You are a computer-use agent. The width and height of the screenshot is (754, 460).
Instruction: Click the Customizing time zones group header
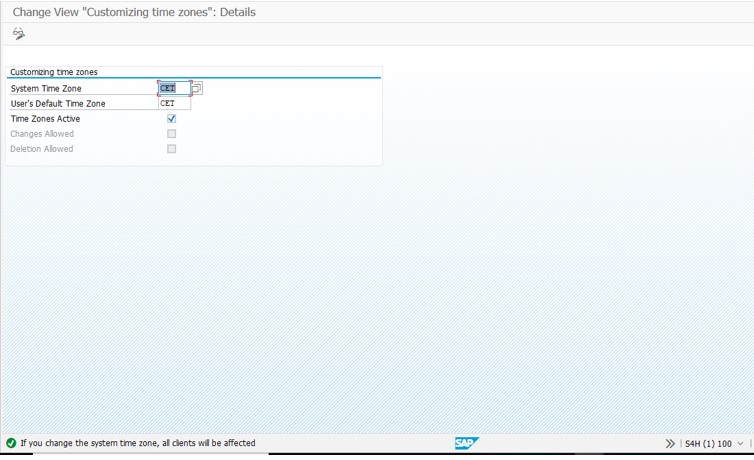pyautogui.click(x=54, y=72)
